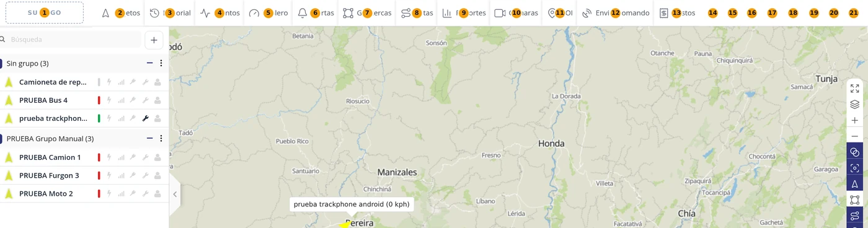Screen dimensions: 868x228
Task: Click the signal icon on prueba trackphon... row
Action: click(x=121, y=118)
